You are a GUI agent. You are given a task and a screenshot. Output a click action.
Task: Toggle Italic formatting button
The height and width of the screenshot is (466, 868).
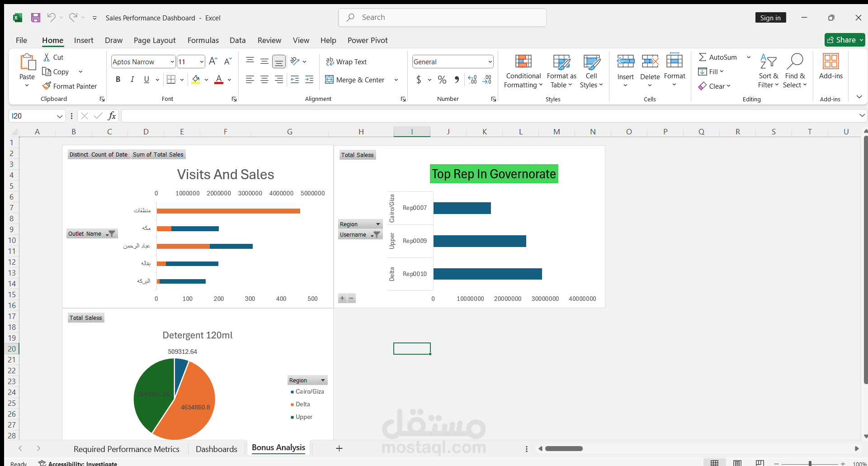pyautogui.click(x=132, y=80)
